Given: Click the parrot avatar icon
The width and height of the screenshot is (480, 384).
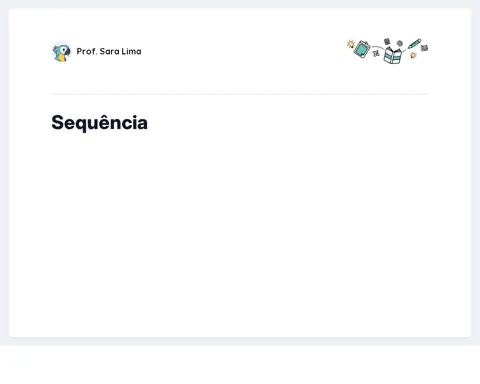Looking at the screenshot, I should pyautogui.click(x=62, y=52).
